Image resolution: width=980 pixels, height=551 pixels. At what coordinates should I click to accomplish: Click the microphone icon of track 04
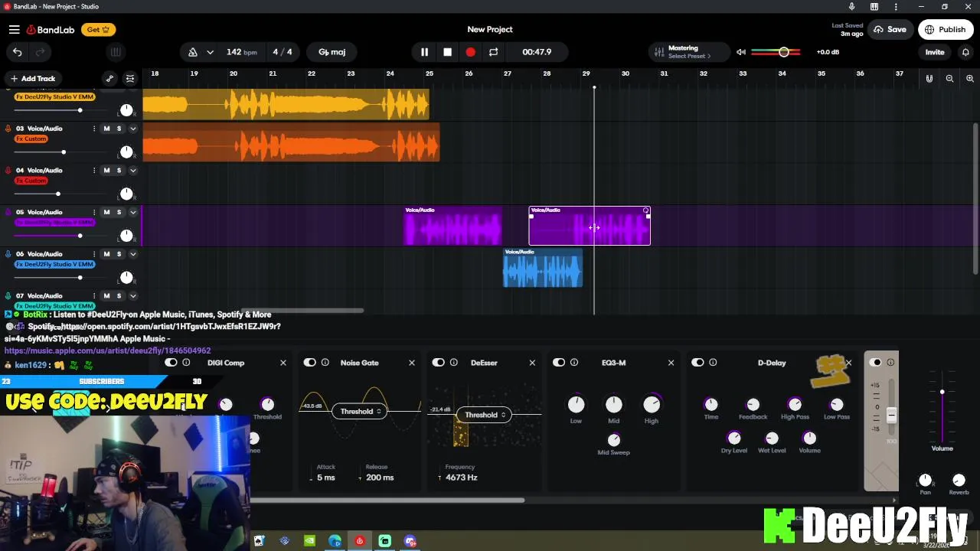coord(8,171)
